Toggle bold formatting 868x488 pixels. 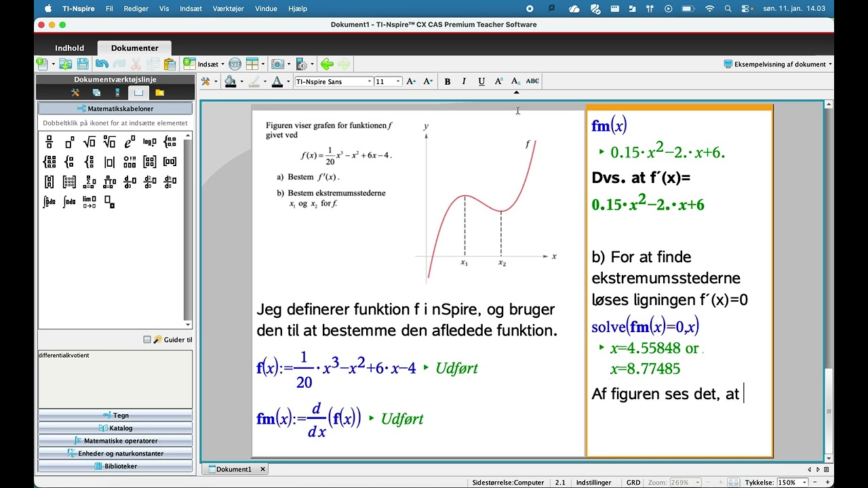[x=447, y=81]
